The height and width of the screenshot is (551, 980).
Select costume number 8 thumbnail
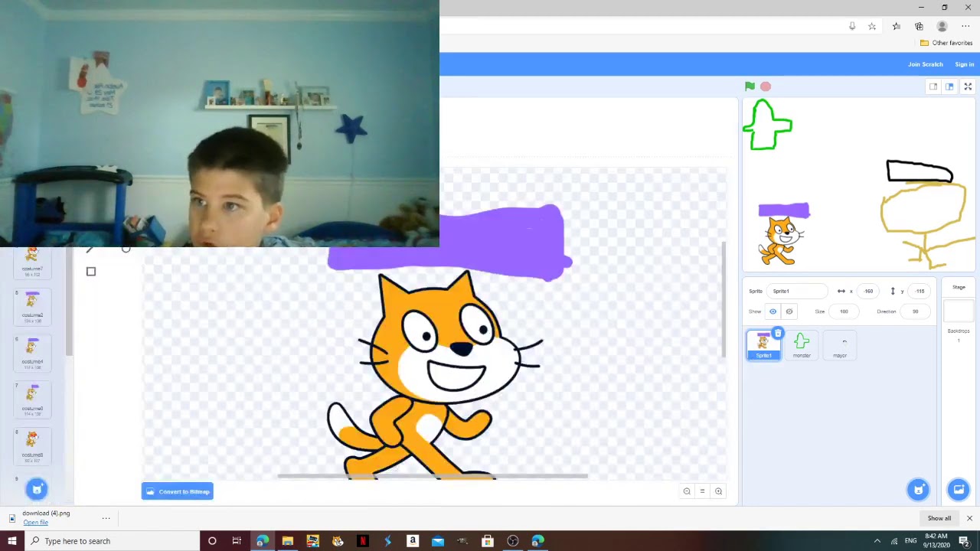pyautogui.click(x=32, y=445)
